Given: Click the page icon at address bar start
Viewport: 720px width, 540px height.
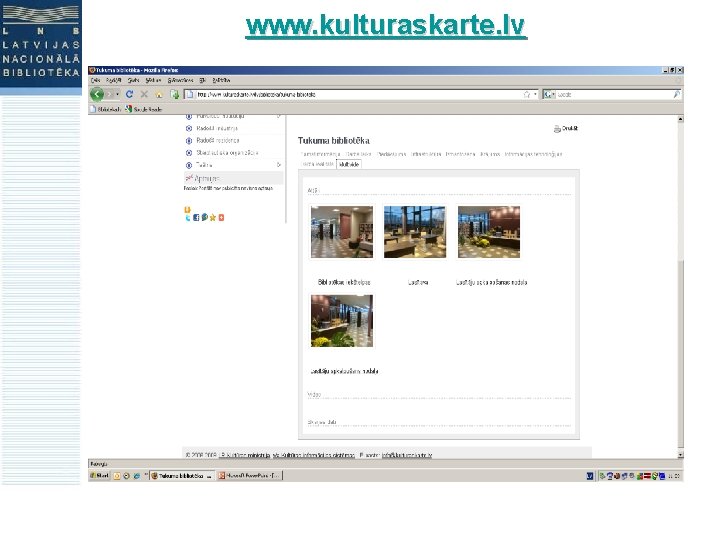Looking at the screenshot, I should coord(189,95).
